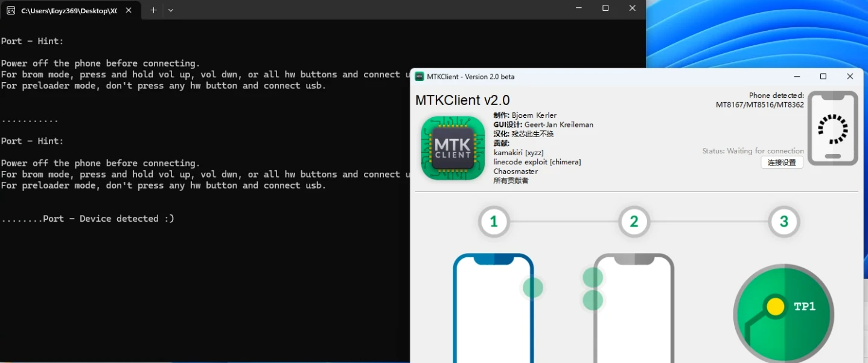
Task: Click the MTK Client chip logo
Action: 453,149
